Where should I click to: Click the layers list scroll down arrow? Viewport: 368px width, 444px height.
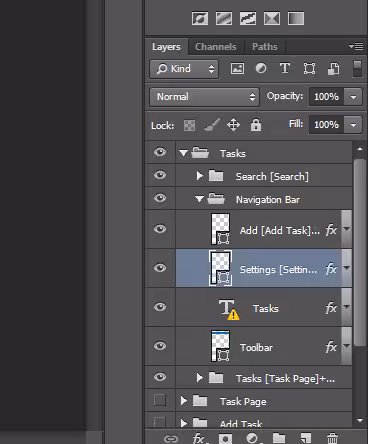pos(360,421)
